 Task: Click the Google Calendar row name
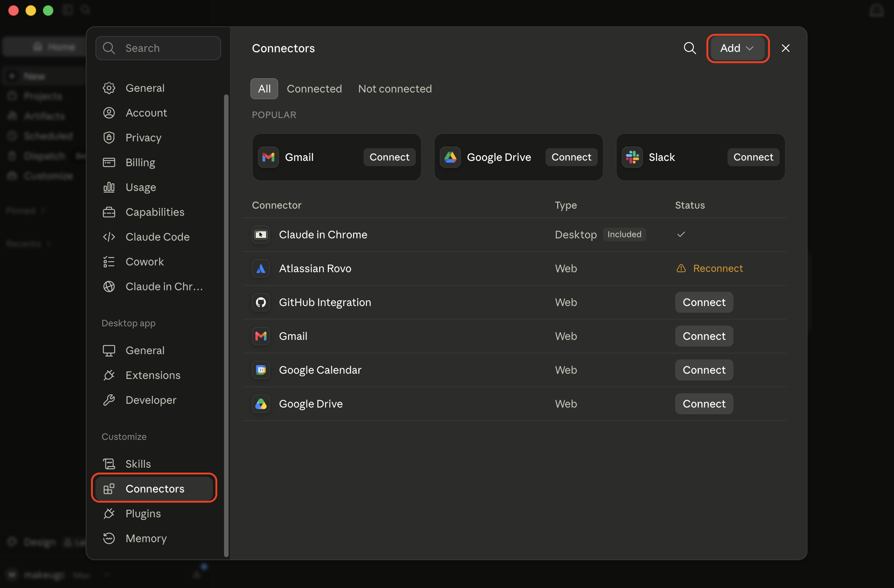point(320,370)
